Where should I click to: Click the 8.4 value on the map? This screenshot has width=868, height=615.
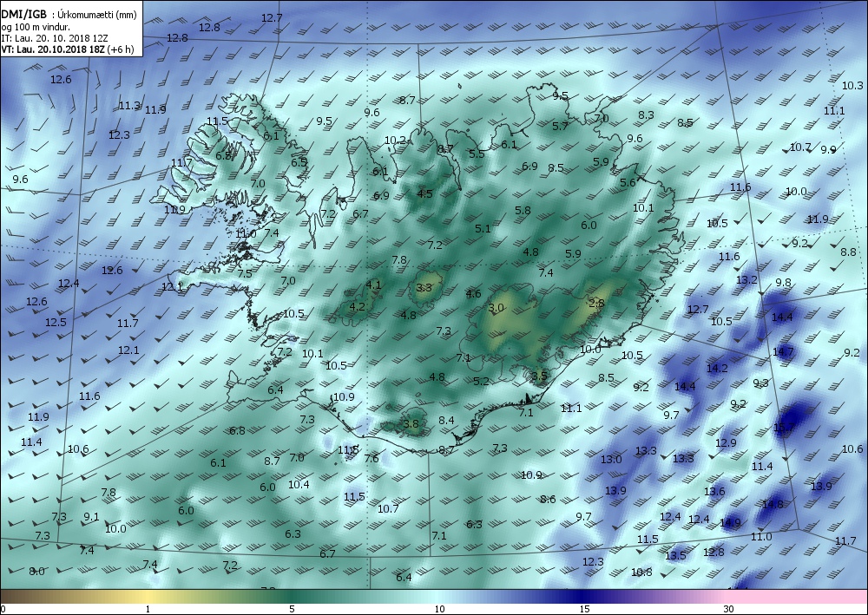[446, 421]
